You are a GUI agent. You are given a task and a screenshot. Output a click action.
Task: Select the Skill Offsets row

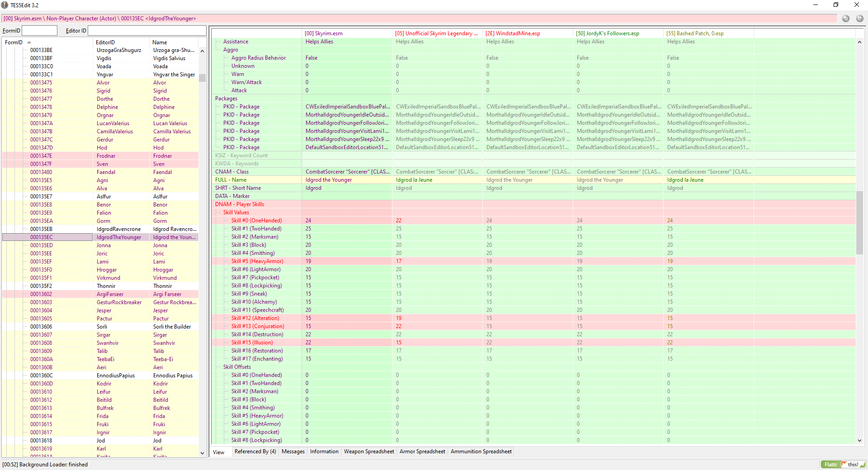[533, 367]
